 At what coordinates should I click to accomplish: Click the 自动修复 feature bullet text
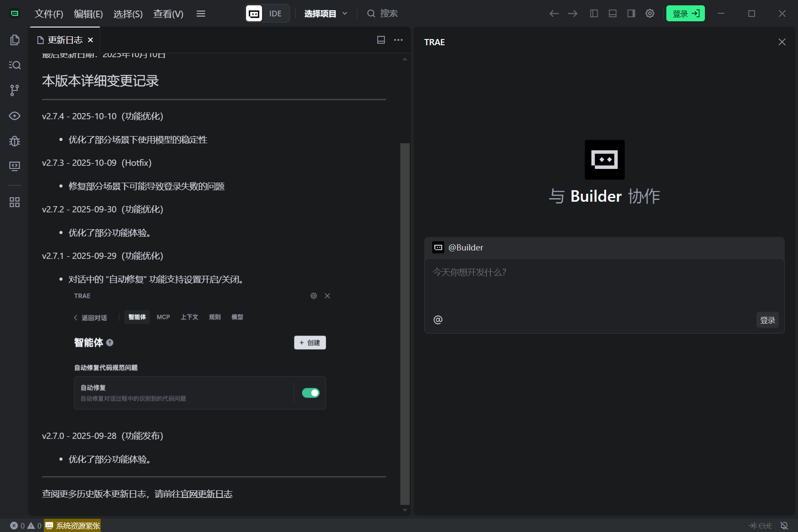click(x=156, y=279)
